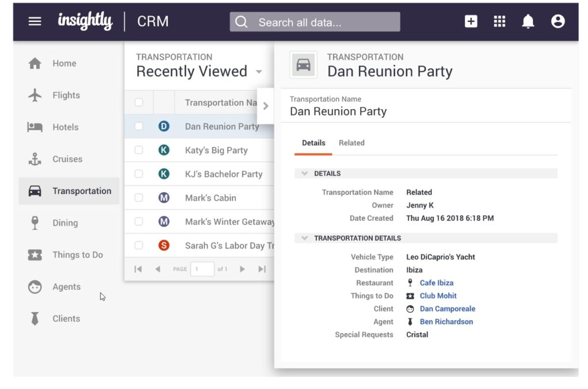Open the user profile icon
Image resolution: width=588 pixels, height=389 pixels.
coord(558,22)
